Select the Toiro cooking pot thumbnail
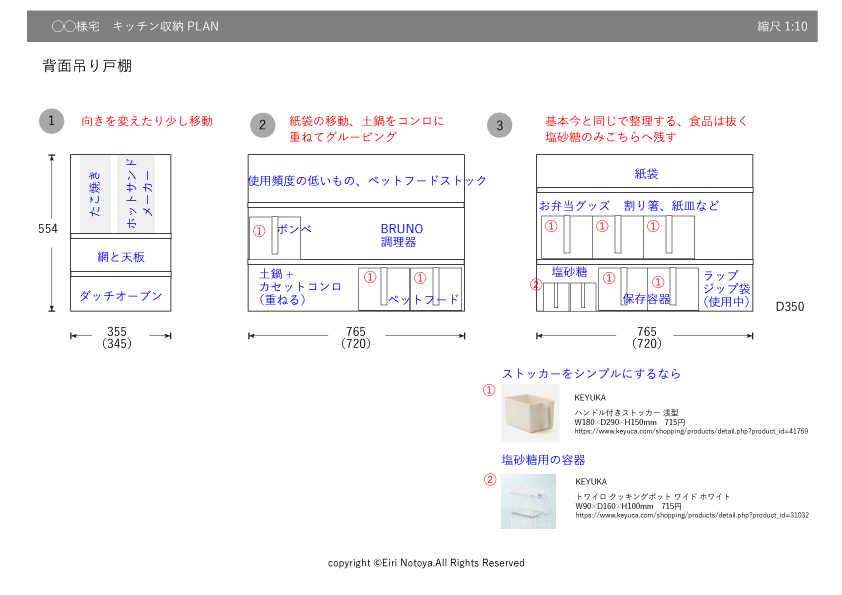This screenshot has height=595, width=842. (x=528, y=501)
